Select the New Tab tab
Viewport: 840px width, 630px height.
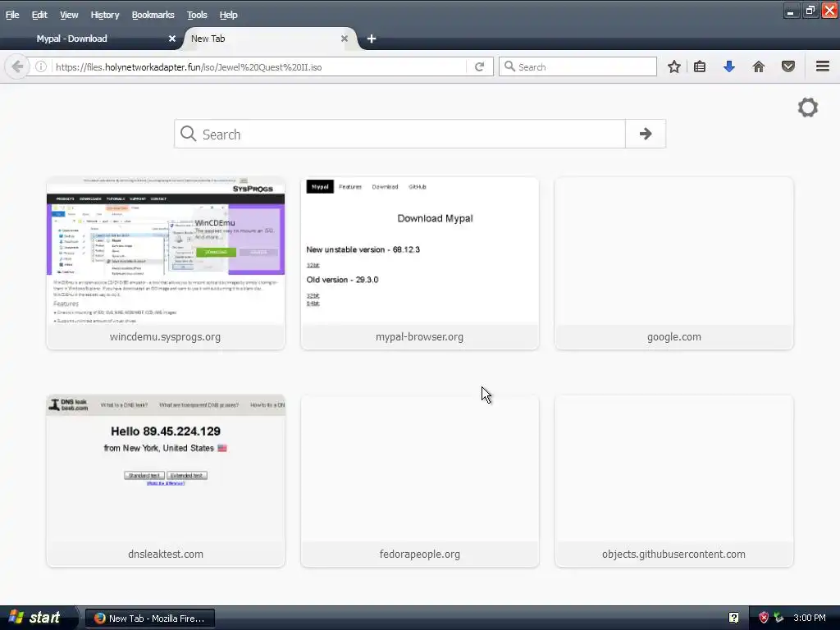(x=268, y=39)
